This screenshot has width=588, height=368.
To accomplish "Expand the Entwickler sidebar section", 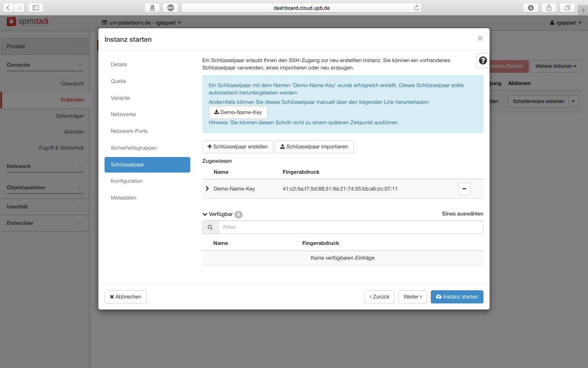I will 45,223.
